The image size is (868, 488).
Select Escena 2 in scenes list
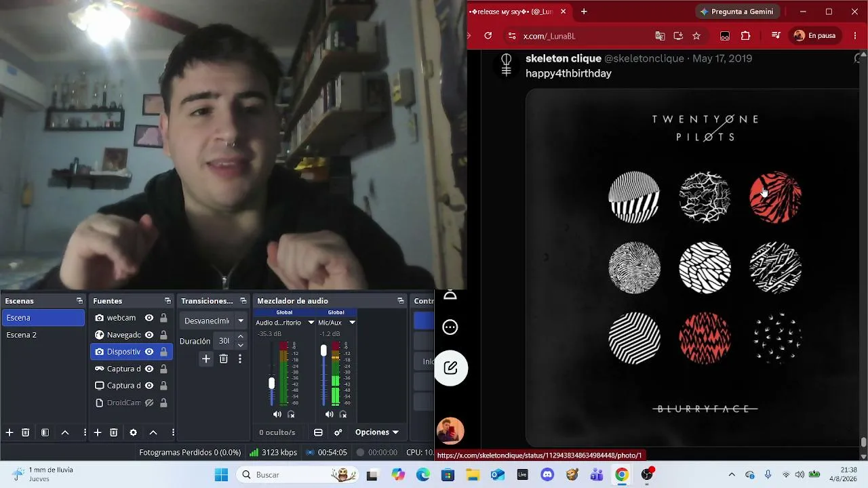click(43, 335)
